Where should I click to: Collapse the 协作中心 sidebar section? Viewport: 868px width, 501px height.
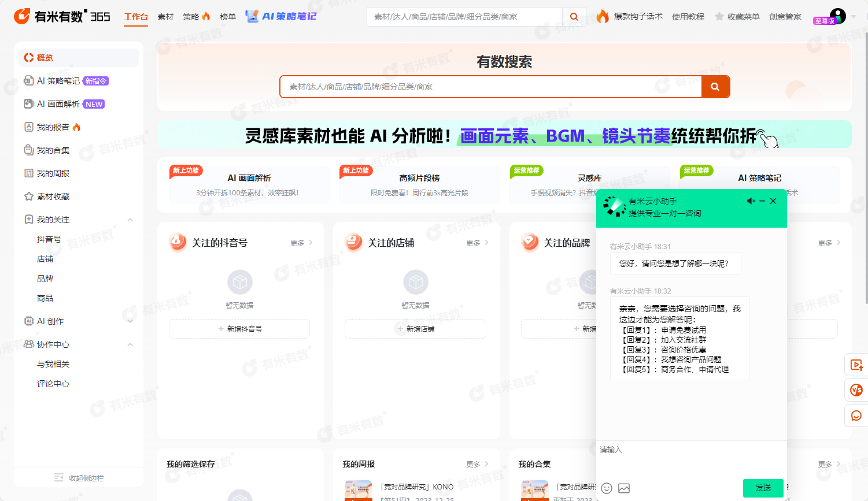pyautogui.click(x=130, y=344)
